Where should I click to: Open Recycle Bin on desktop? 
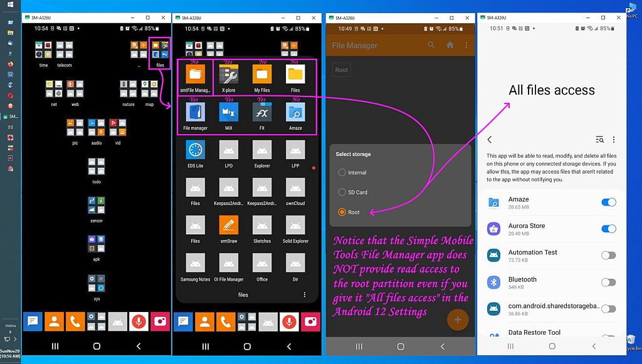pyautogui.click(x=632, y=343)
